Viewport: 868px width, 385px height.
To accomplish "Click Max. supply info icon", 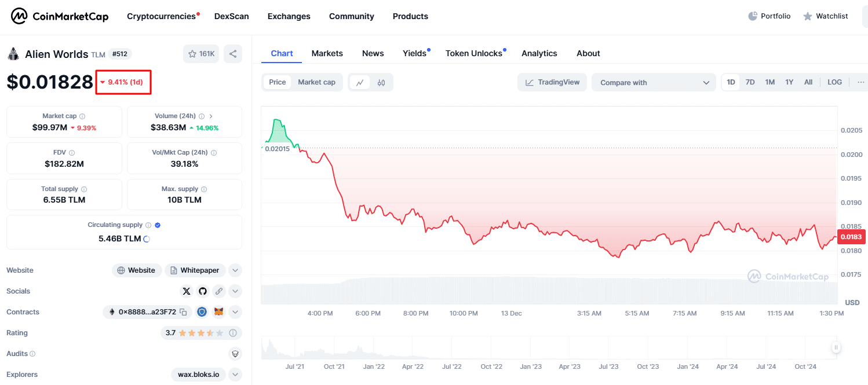I will [x=204, y=189].
